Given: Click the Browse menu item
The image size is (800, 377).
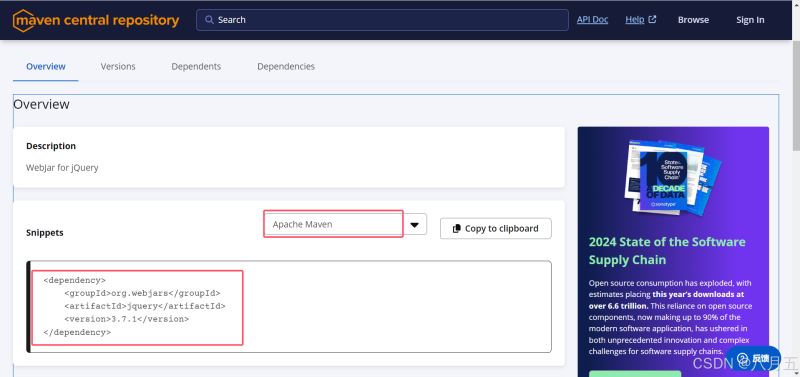Looking at the screenshot, I should click(693, 20).
